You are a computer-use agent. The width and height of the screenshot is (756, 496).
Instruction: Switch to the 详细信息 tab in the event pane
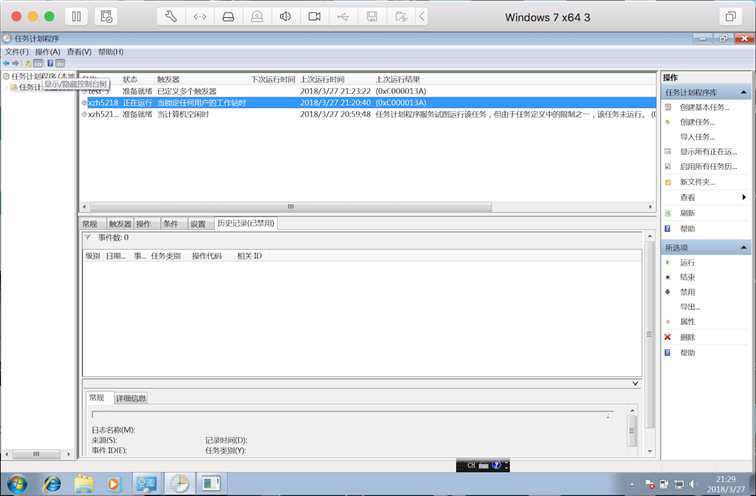click(x=131, y=398)
